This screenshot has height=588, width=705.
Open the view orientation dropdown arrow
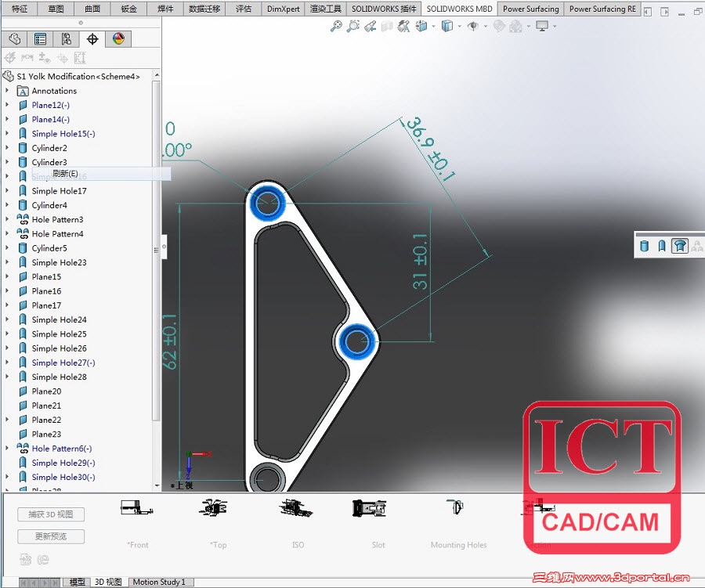433,27
